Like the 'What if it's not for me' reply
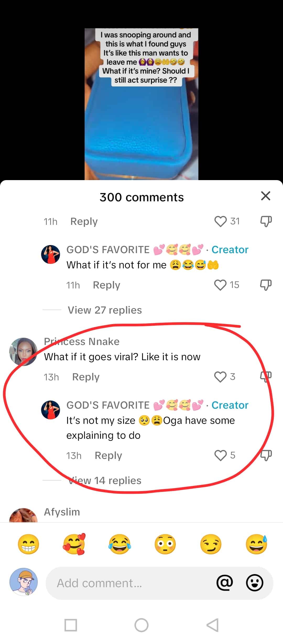The height and width of the screenshot is (644, 283). [220, 285]
